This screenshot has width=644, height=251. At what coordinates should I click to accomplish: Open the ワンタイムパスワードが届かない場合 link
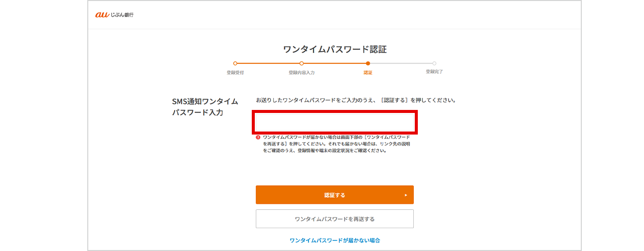click(335, 240)
